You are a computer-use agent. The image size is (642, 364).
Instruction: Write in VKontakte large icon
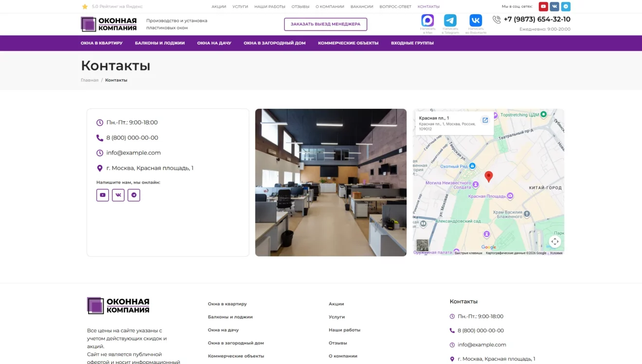pyautogui.click(x=476, y=20)
